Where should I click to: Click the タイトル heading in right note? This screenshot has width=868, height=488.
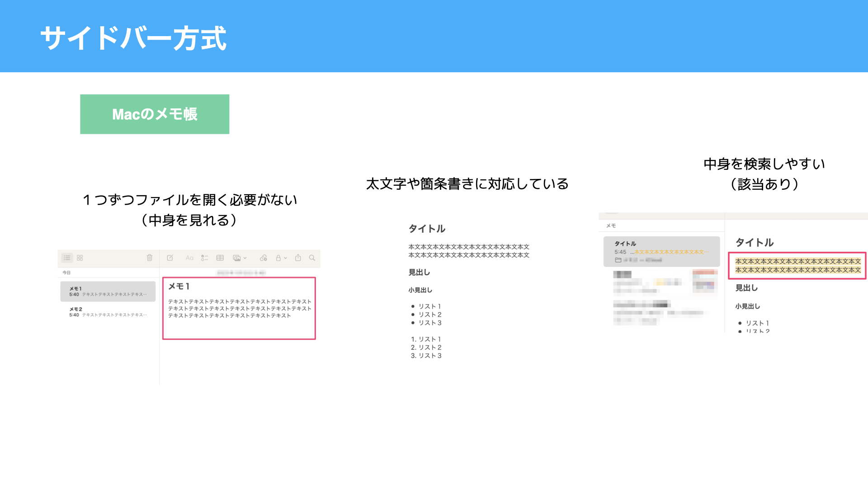(755, 243)
